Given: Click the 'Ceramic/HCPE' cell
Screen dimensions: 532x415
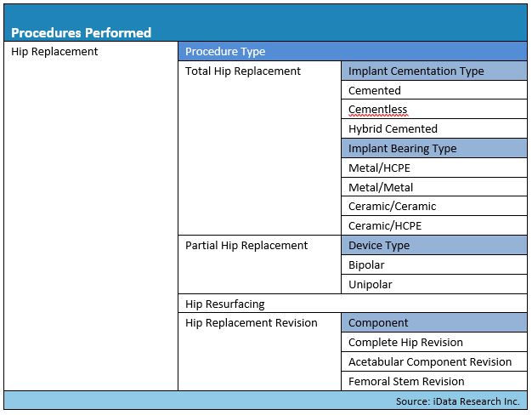Looking at the screenshot, I should tap(434, 225).
